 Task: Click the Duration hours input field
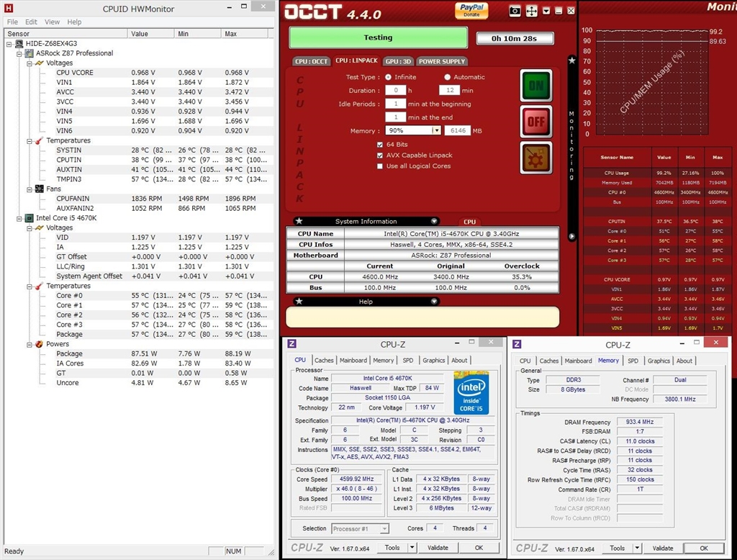395,90
